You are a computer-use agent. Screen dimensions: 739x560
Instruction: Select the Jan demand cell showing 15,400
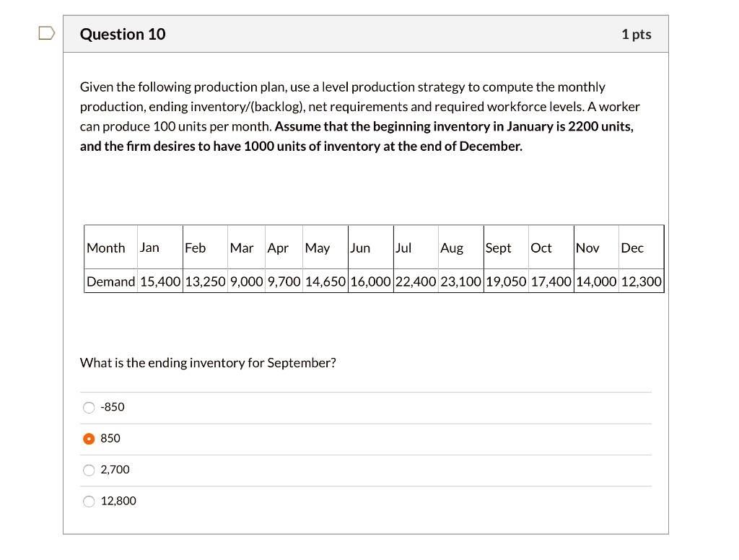point(159,281)
